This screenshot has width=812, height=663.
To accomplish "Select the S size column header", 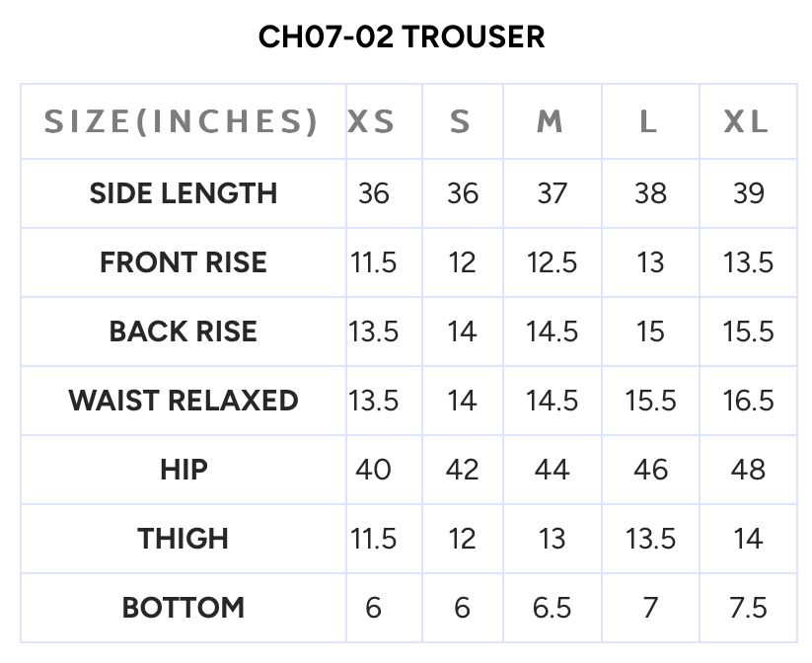I will point(461,121).
